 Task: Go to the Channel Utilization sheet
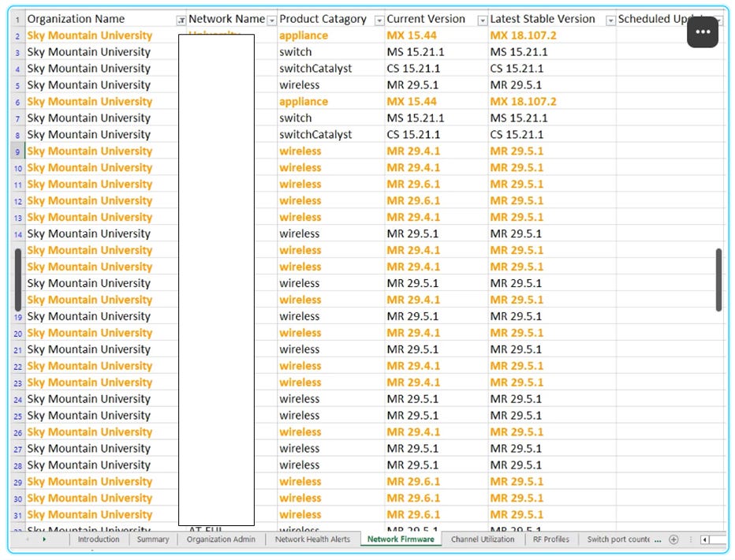pyautogui.click(x=483, y=539)
